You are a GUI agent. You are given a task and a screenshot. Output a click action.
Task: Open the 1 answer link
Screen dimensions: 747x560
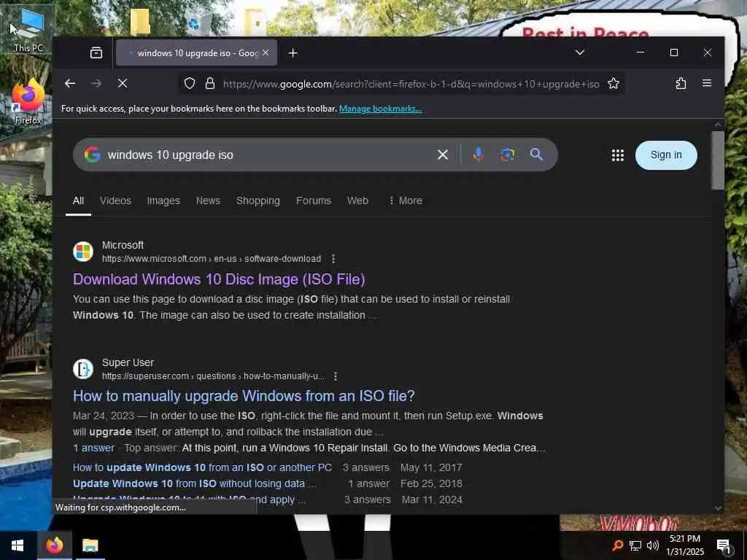94,448
